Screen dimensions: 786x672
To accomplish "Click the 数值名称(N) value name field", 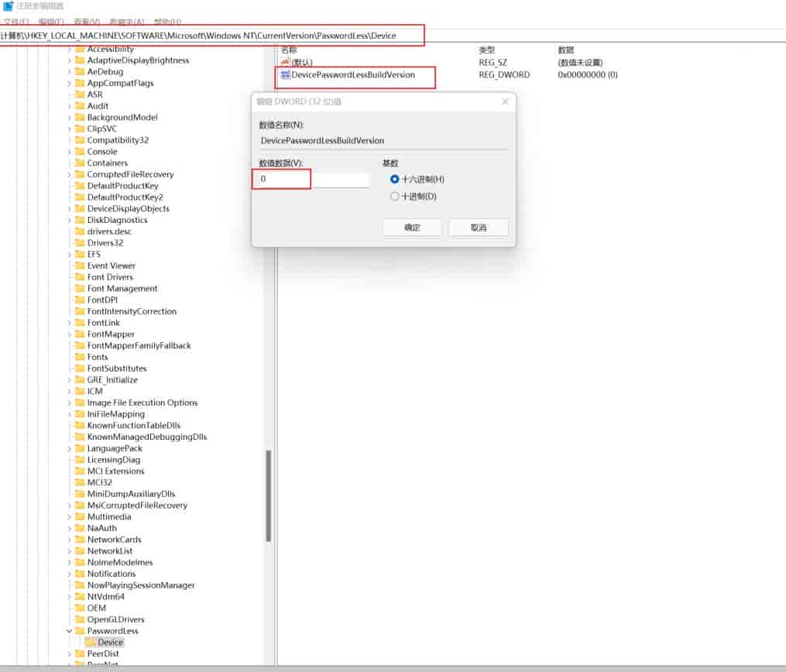I will (383, 141).
